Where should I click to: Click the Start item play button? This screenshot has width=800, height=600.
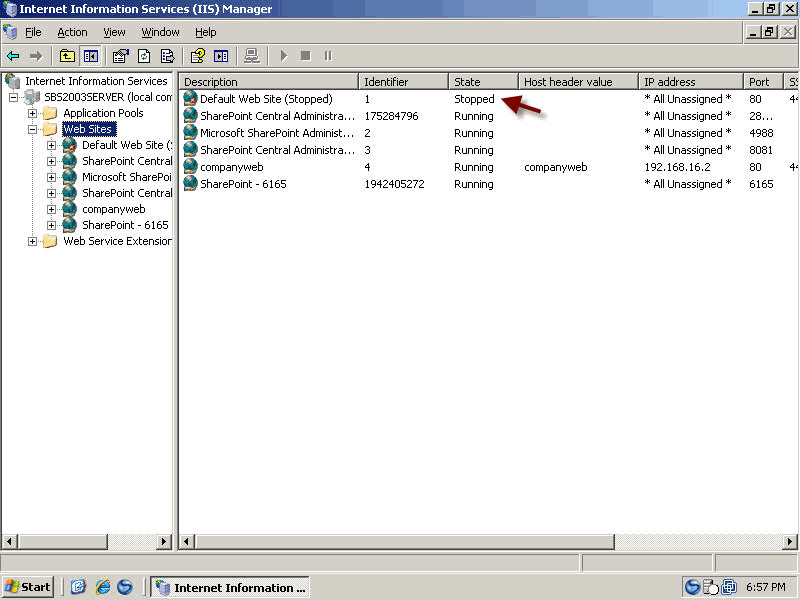pyautogui.click(x=284, y=56)
